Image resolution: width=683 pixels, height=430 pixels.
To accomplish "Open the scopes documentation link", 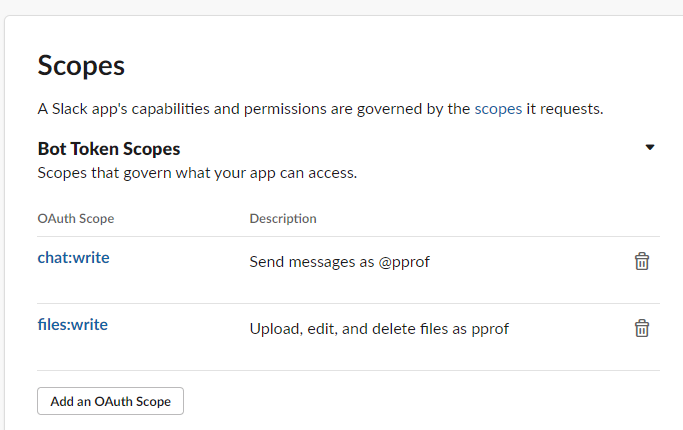I will click(x=498, y=108).
